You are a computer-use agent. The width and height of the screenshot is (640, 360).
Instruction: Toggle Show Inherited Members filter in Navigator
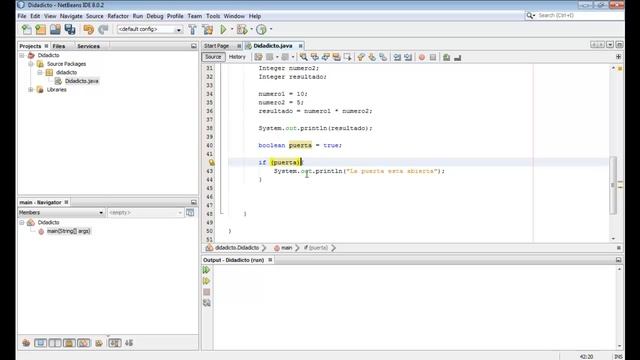coord(26,343)
